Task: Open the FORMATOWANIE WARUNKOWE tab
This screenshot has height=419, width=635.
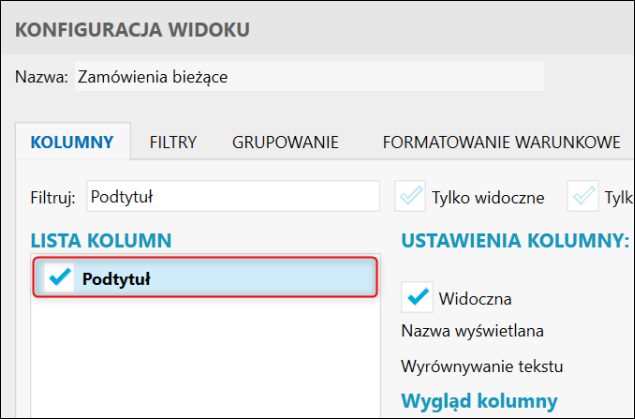Action: [501, 142]
